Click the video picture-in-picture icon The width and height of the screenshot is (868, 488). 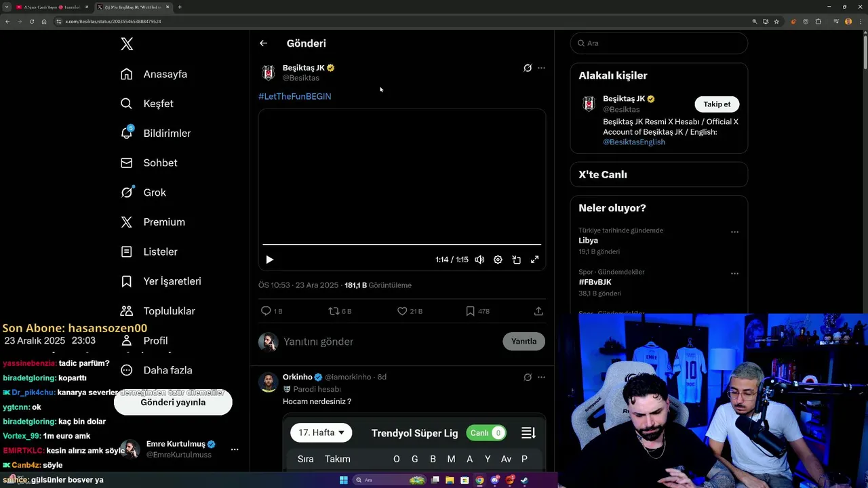[516, 260]
